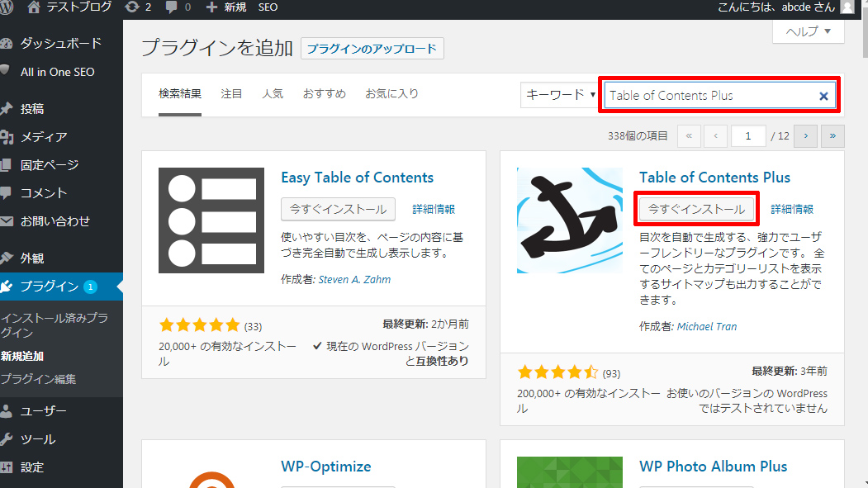The width and height of the screenshot is (868, 488).
Task: Open the Users (ユーザー) menu
Action: [x=43, y=411]
